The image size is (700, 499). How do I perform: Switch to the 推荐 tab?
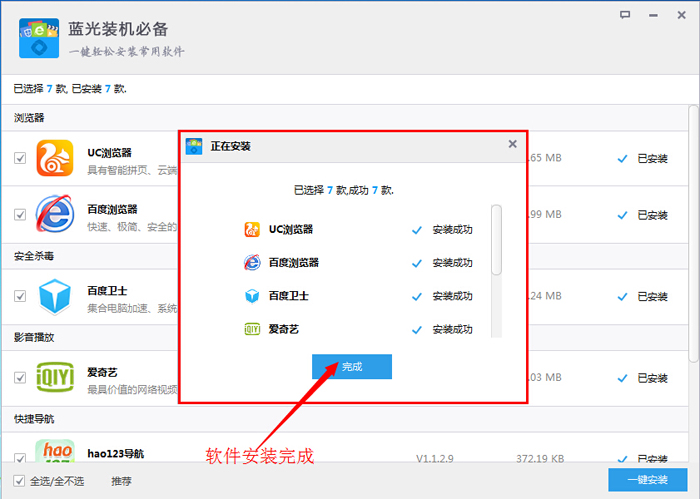pyautogui.click(x=121, y=481)
